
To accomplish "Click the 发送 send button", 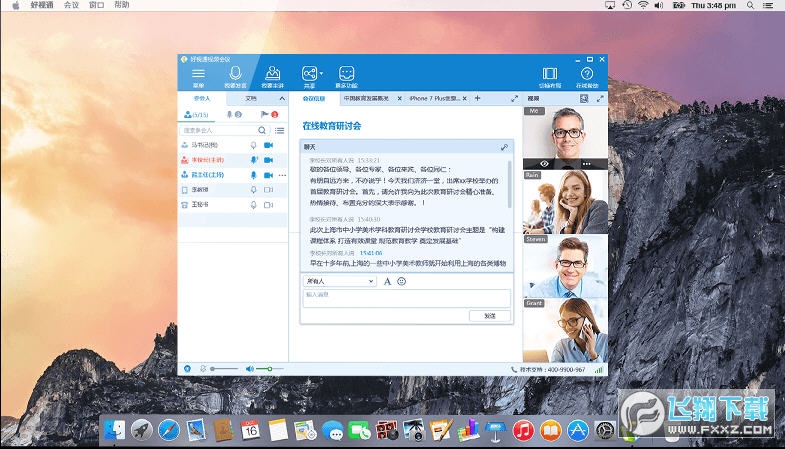I will tap(489, 315).
